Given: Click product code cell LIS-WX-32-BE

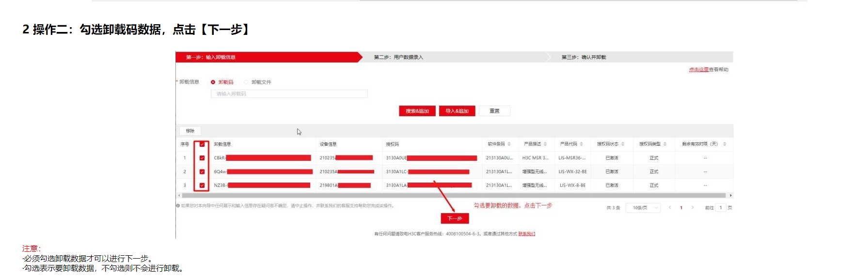Looking at the screenshot, I should (x=572, y=171).
